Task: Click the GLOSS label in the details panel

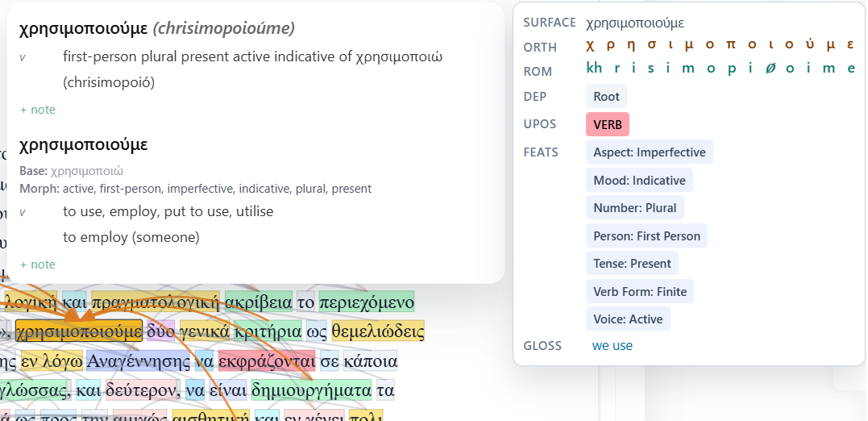Action: [542, 346]
